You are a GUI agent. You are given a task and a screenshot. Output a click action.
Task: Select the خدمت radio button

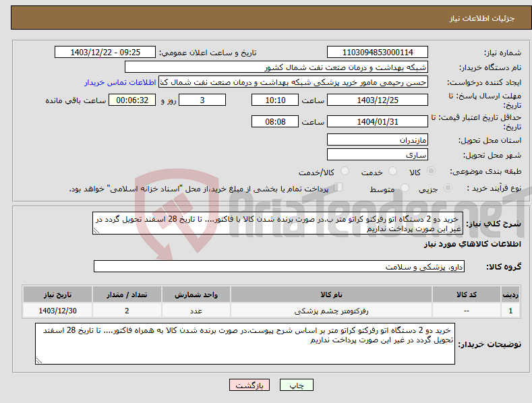(x=392, y=171)
